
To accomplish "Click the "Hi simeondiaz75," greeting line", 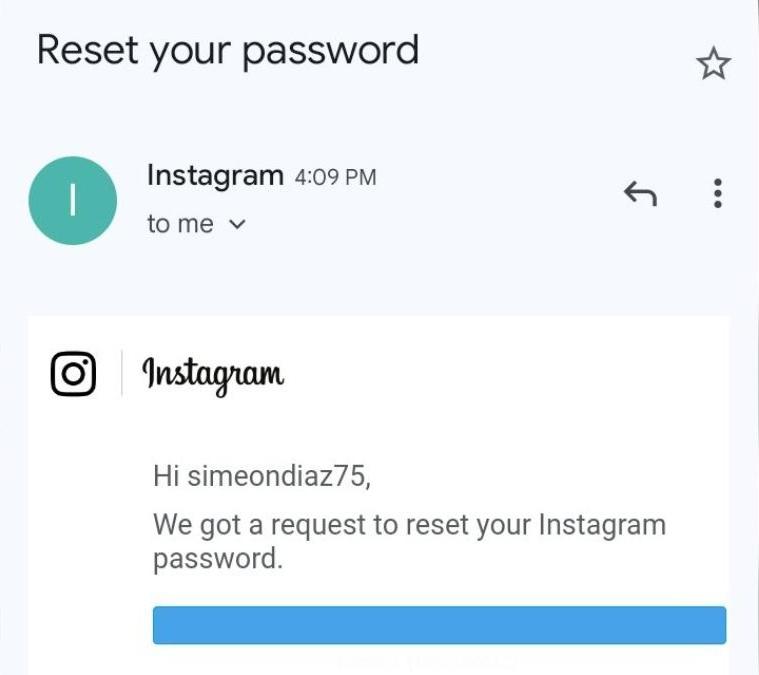I will pos(261,475).
